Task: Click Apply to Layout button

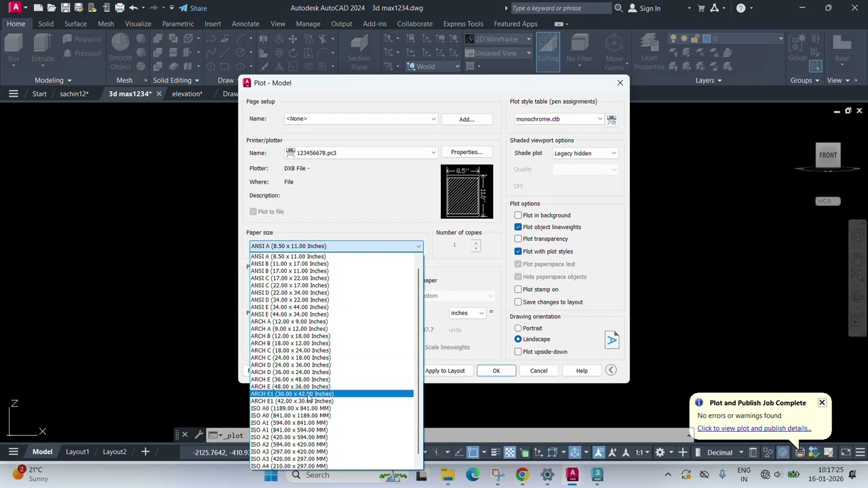Action: click(x=445, y=371)
